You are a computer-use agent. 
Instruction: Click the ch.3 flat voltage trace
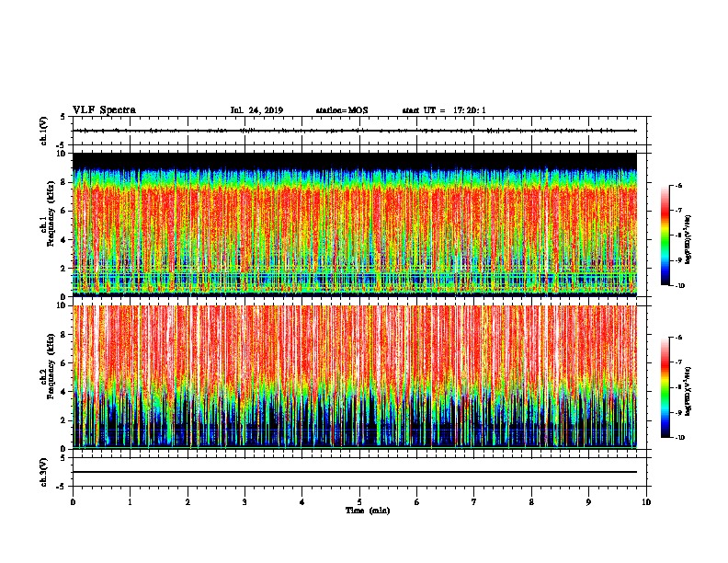tap(355, 472)
